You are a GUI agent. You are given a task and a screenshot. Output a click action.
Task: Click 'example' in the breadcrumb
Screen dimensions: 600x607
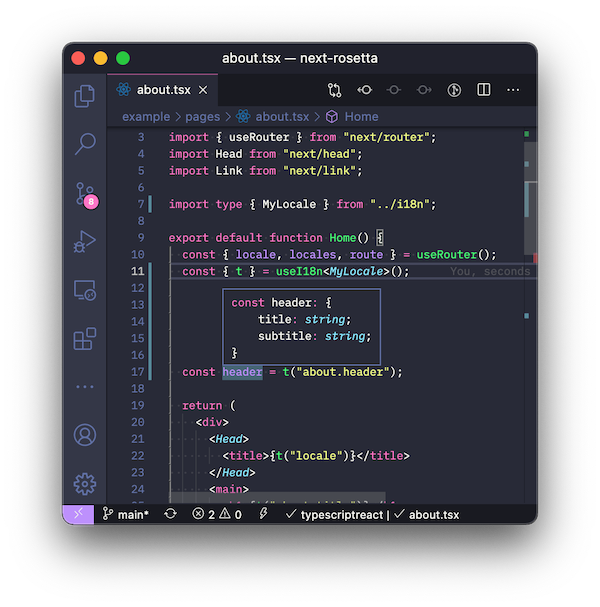(146, 117)
